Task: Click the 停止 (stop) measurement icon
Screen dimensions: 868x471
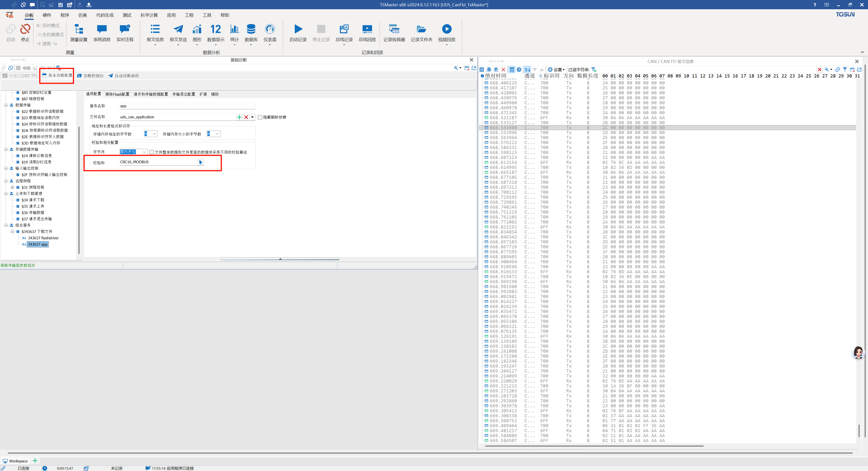Action: (x=25, y=29)
